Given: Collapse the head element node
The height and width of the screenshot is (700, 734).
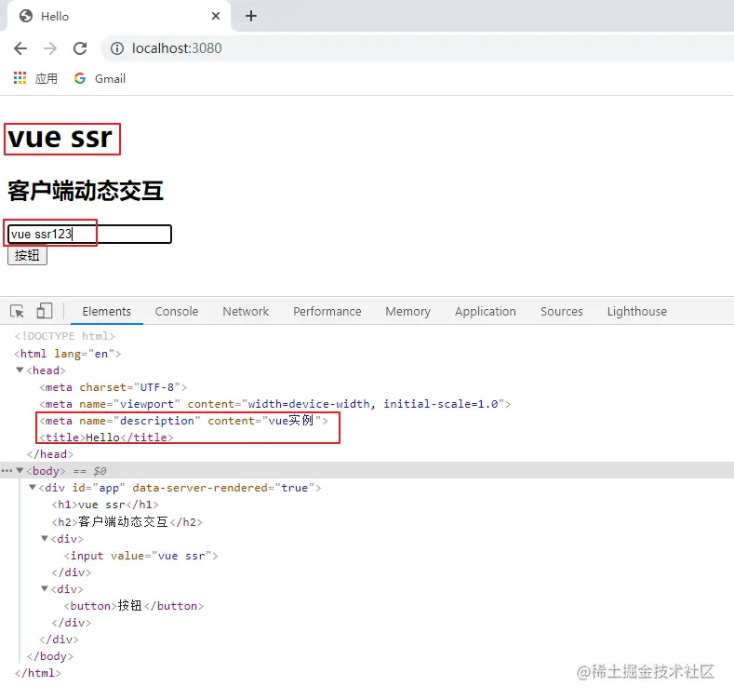Looking at the screenshot, I should point(20,370).
